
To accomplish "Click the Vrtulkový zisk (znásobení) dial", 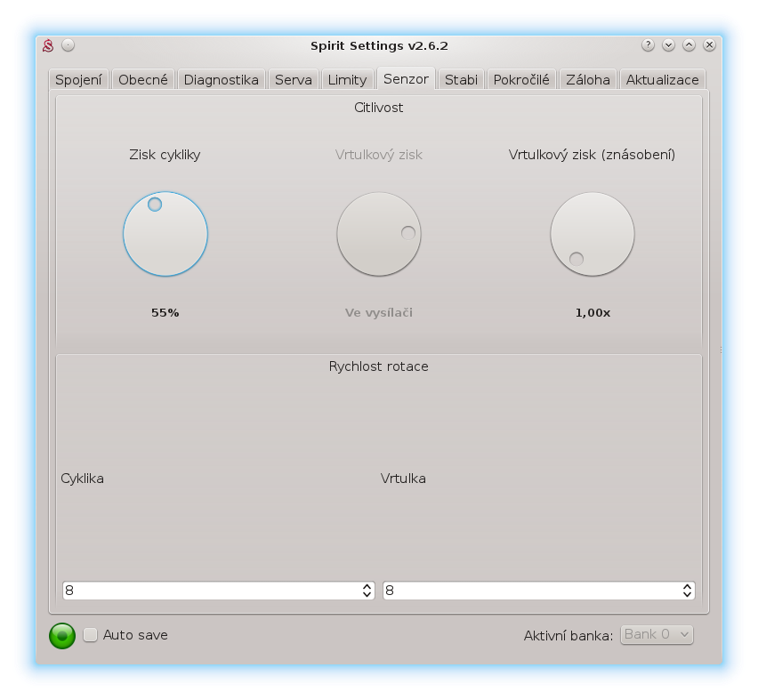I will [x=592, y=235].
